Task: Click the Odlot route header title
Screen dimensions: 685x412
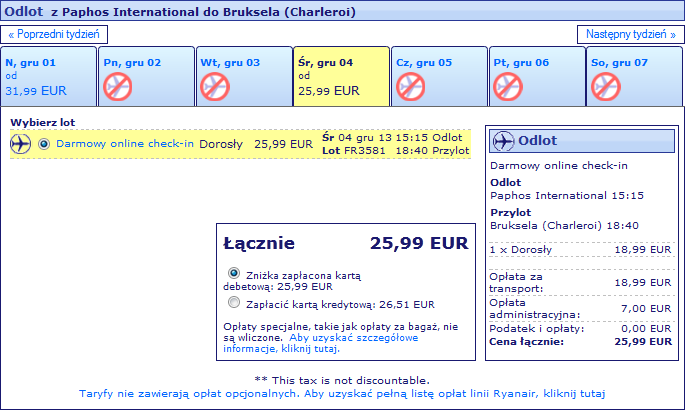Action: (180, 11)
